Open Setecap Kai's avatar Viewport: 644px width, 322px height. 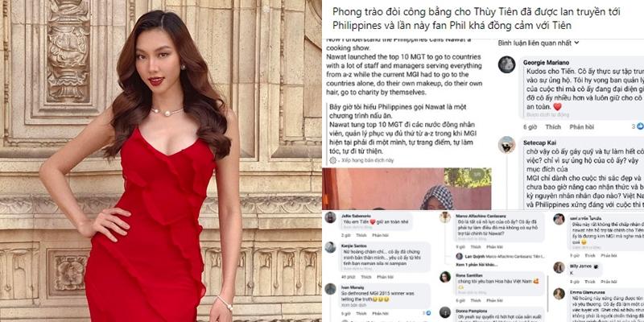pyautogui.click(x=507, y=145)
